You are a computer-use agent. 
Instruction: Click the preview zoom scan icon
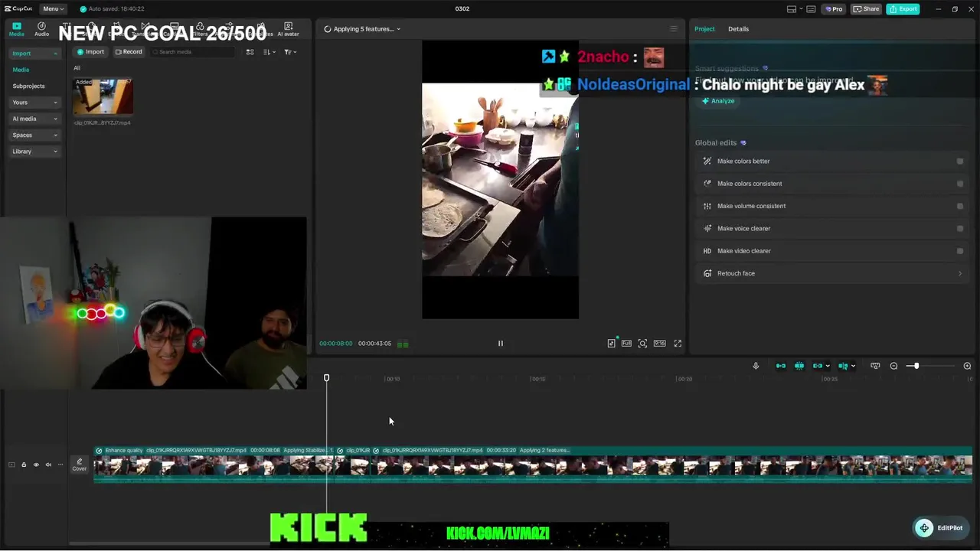click(642, 344)
